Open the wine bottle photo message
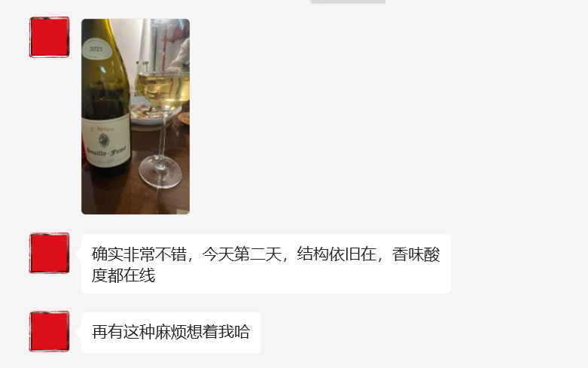The image size is (588, 368). [x=136, y=117]
